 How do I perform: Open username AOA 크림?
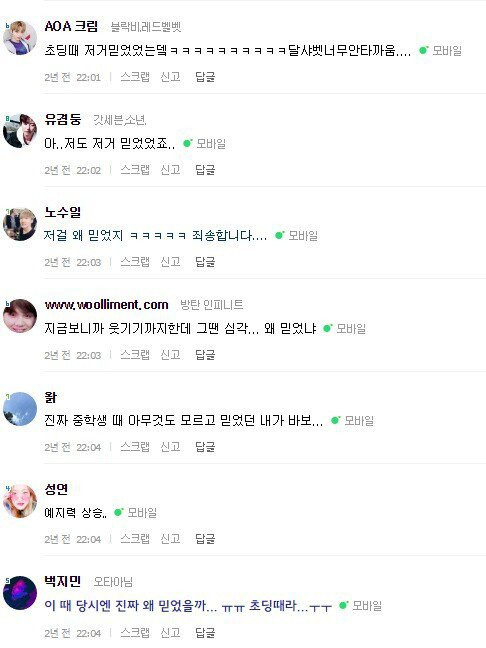pyautogui.click(x=71, y=26)
